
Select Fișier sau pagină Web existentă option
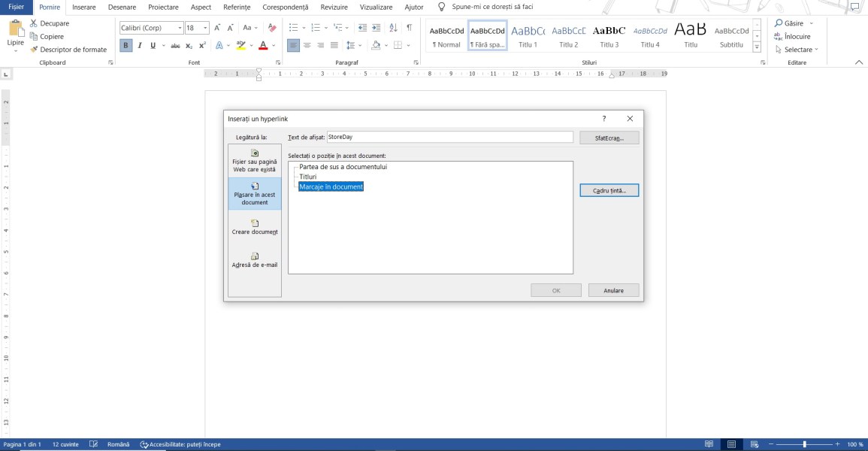click(255, 161)
